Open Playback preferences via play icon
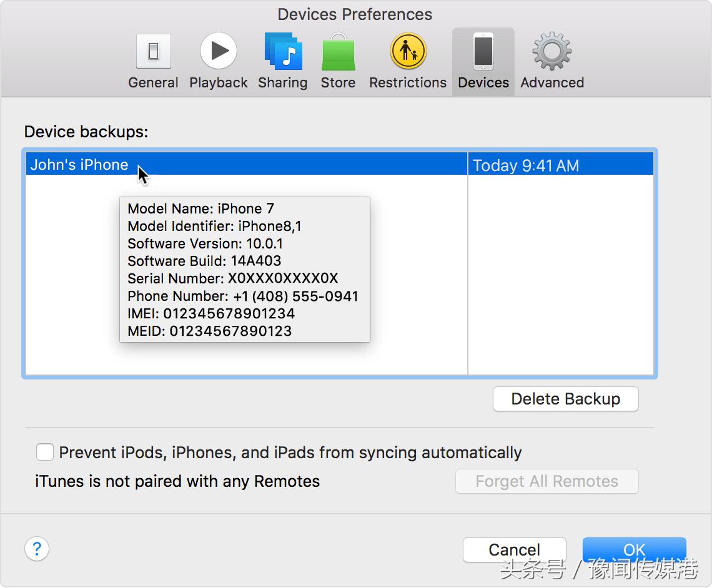This screenshot has height=588, width=712. pyautogui.click(x=218, y=51)
